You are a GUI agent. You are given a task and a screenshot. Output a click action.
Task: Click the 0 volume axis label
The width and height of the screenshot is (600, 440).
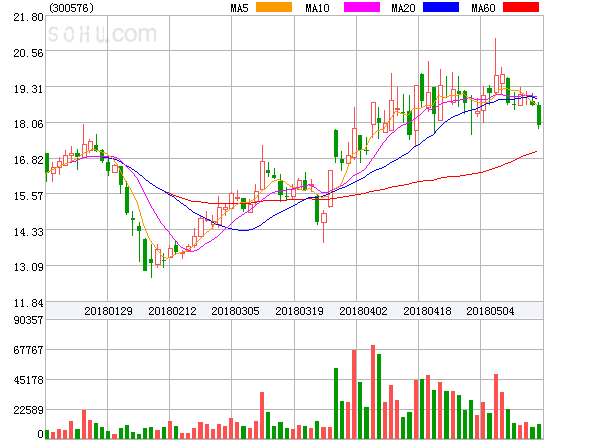(40, 434)
